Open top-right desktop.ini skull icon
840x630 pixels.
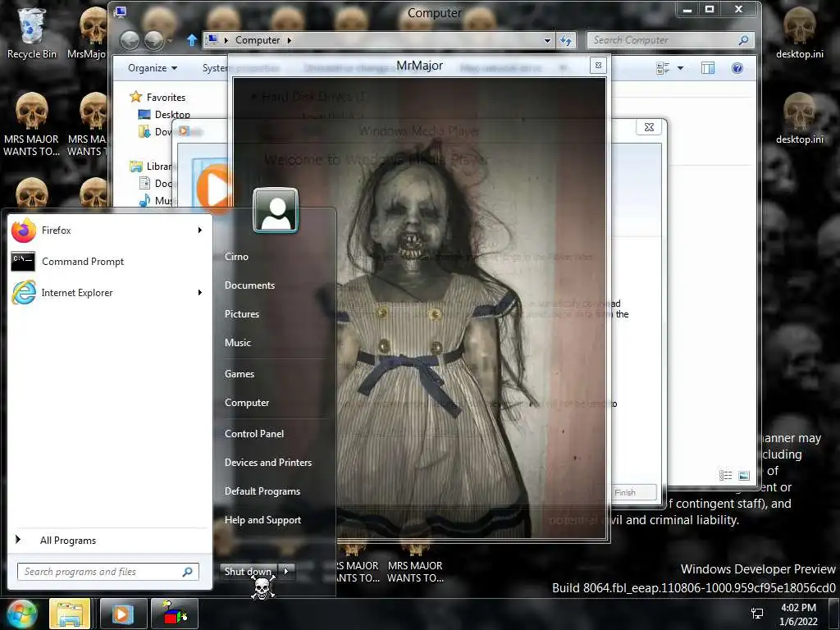tap(799, 33)
